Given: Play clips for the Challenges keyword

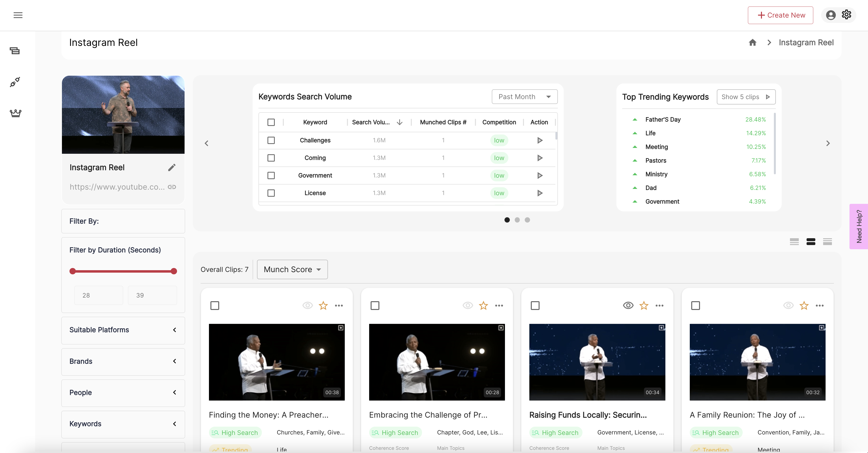Looking at the screenshot, I should pos(540,140).
